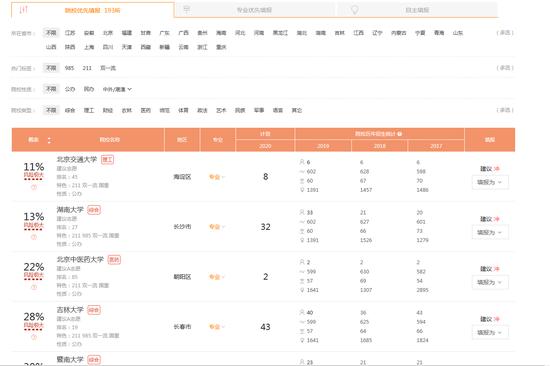The image size is (550, 366).
Task: Click the info icon in admission statistics header
Action: [400, 134]
